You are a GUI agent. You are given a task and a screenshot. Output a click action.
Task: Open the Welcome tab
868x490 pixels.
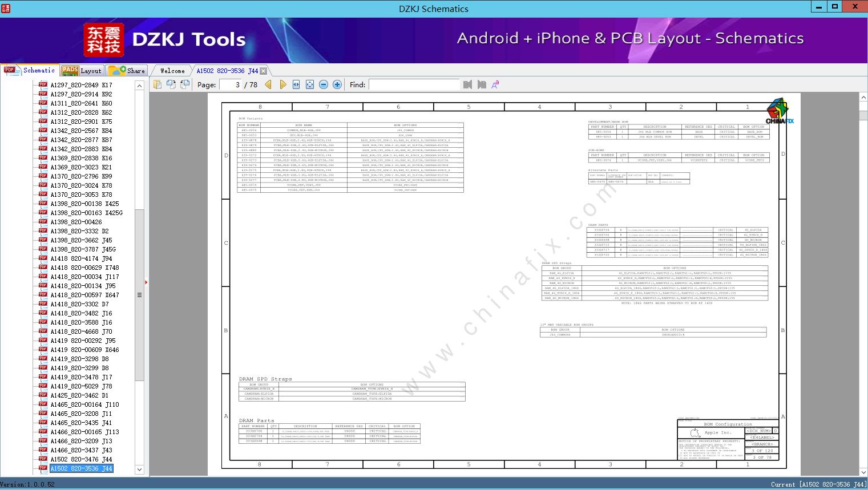click(172, 71)
